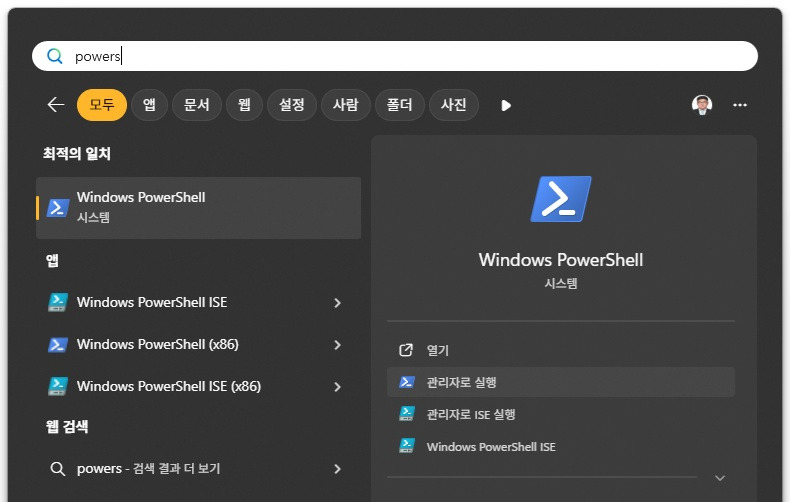This screenshot has height=502, width=790.
Task: Select the 앱 filter tab
Action: pos(149,105)
